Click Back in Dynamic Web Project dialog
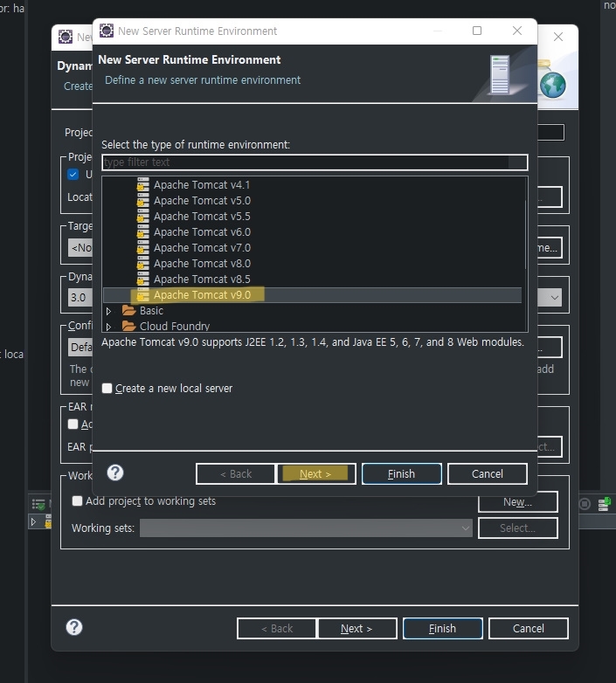Viewport: 616px width, 683px height. coord(277,629)
